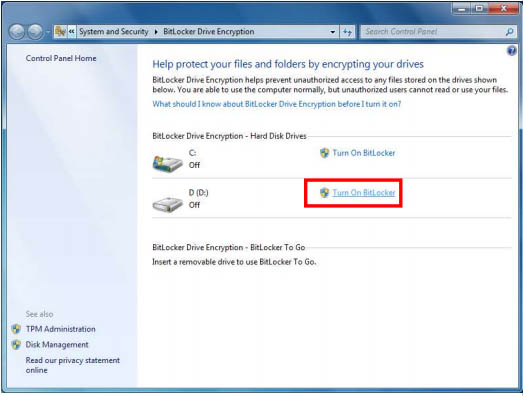The image size is (523, 396).
Task: Expand arrow after System and Security breadcrumb
Action: (156, 32)
